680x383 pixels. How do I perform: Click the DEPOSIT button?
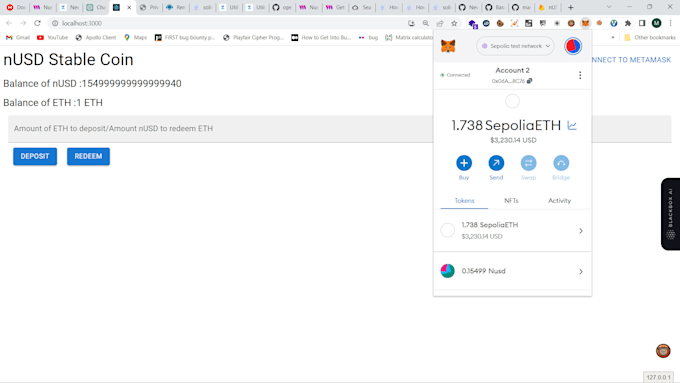click(35, 156)
